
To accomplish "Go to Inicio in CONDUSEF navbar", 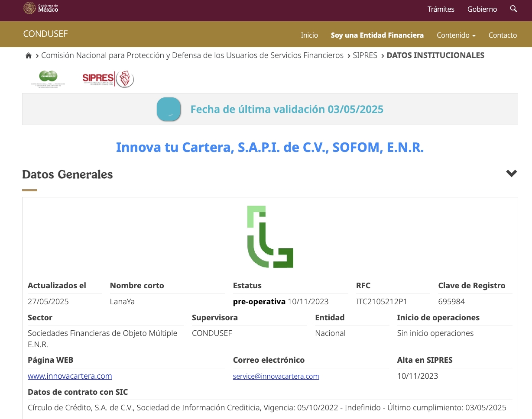I will (x=309, y=35).
